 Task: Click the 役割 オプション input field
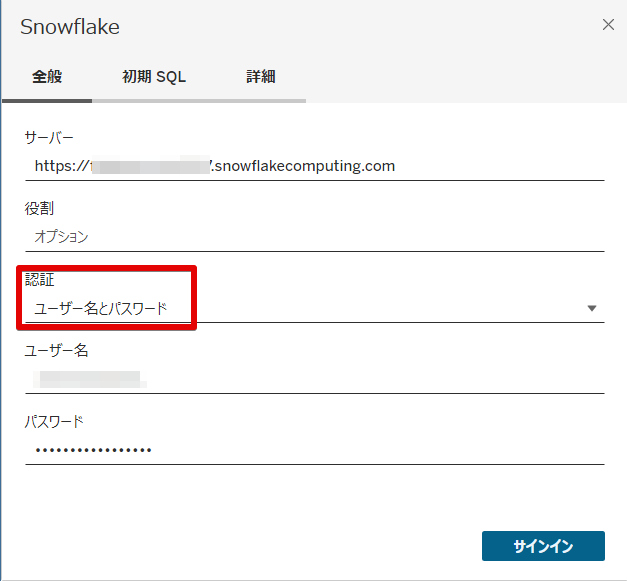coord(315,237)
